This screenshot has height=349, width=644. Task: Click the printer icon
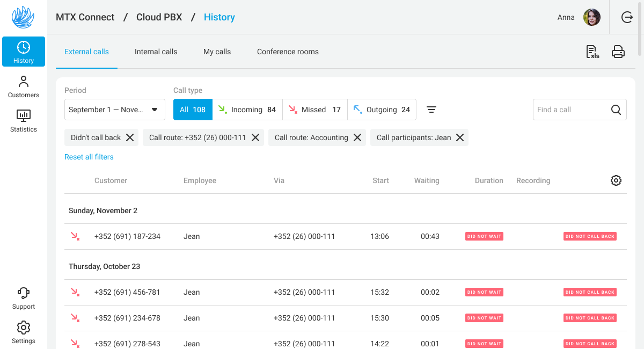point(618,52)
